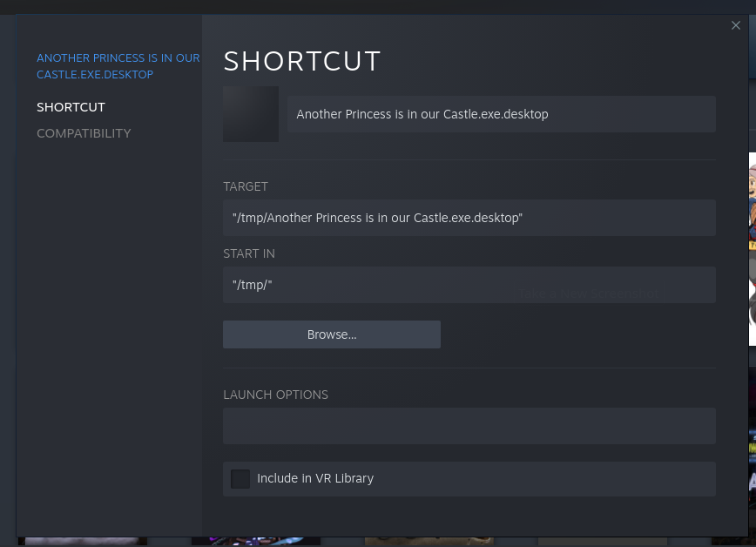Close the shortcut properties dialog
This screenshot has width=756, height=547.
click(735, 25)
